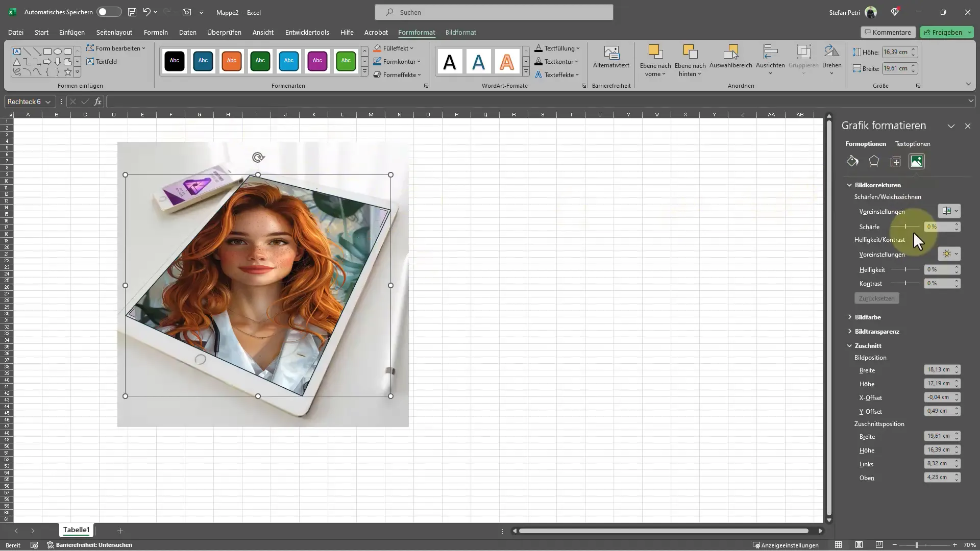980x551 pixels.
Task: Select the black Abc shape style
Action: (x=175, y=61)
